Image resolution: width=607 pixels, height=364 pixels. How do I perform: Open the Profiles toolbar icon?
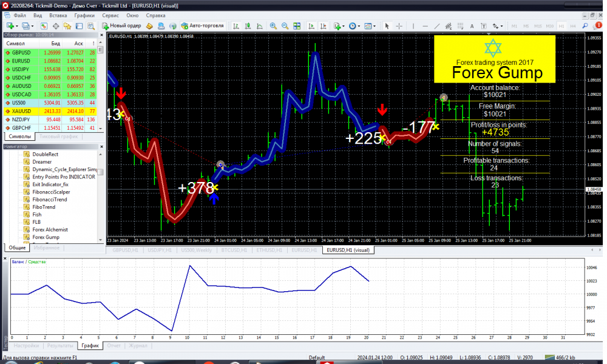(25, 26)
